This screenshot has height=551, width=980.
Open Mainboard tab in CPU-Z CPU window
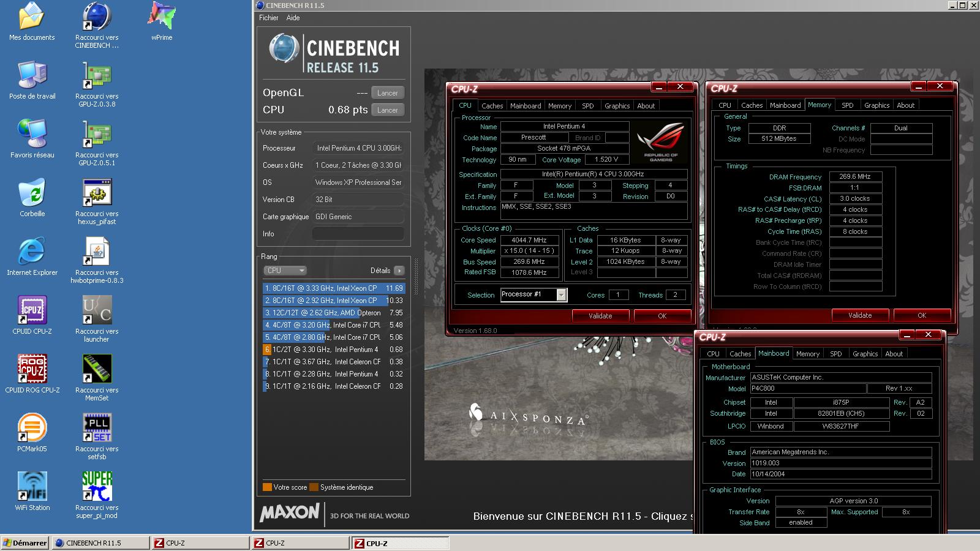526,106
